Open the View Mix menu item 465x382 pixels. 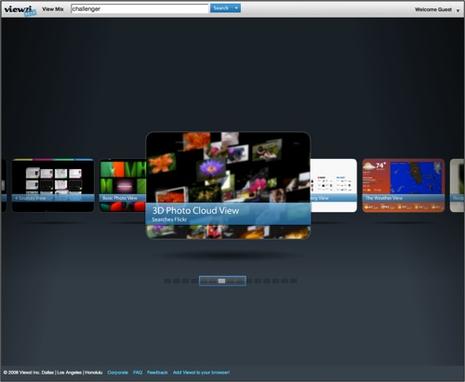(53, 9)
